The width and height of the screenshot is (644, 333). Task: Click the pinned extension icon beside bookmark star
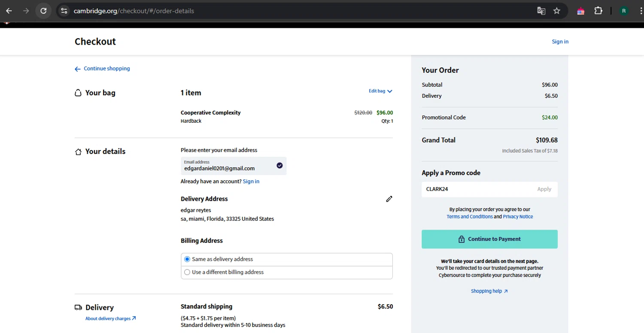pos(581,11)
